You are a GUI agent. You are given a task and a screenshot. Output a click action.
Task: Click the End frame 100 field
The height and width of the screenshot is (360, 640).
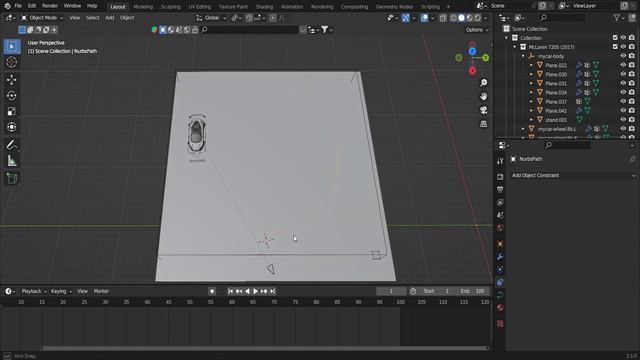click(473, 291)
